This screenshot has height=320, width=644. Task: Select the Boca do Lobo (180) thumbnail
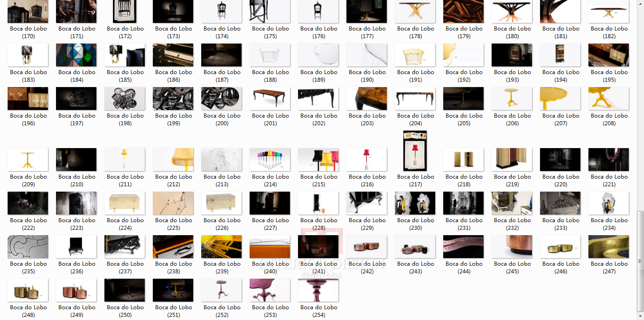[512, 11]
